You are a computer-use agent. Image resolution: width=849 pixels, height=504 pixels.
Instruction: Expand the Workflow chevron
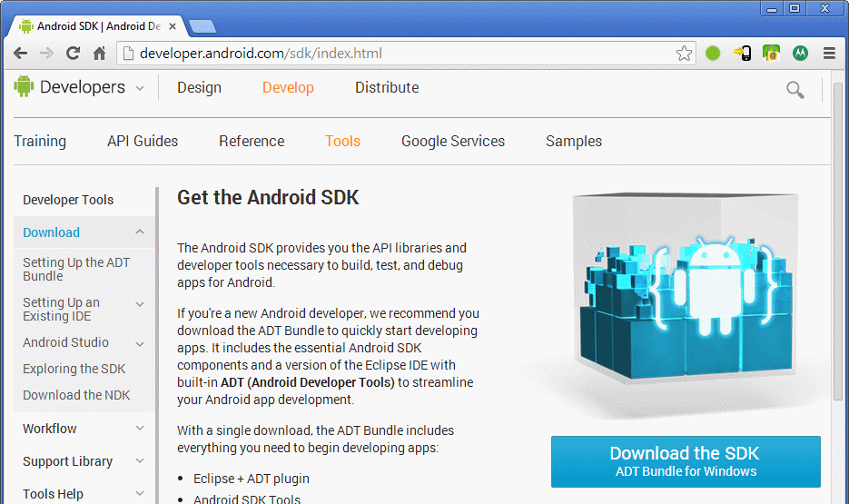tap(140, 429)
